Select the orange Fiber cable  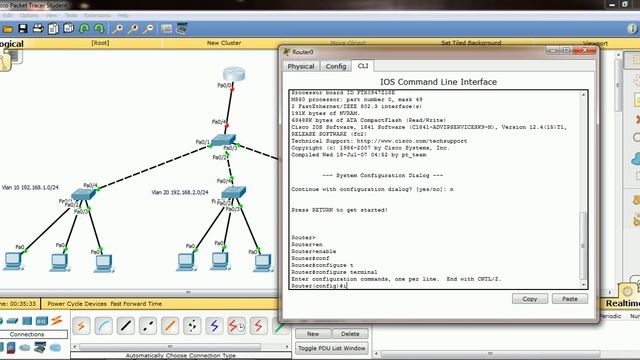170,326
